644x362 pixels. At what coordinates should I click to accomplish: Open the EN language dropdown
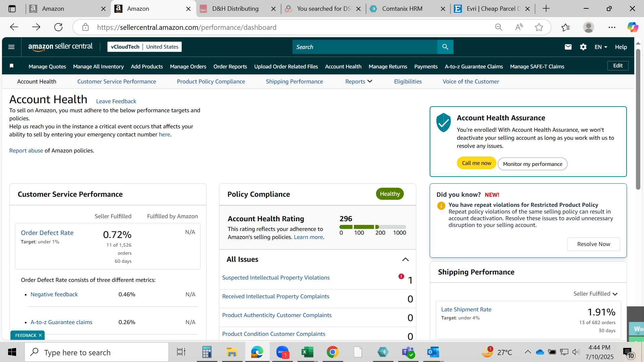click(x=601, y=47)
